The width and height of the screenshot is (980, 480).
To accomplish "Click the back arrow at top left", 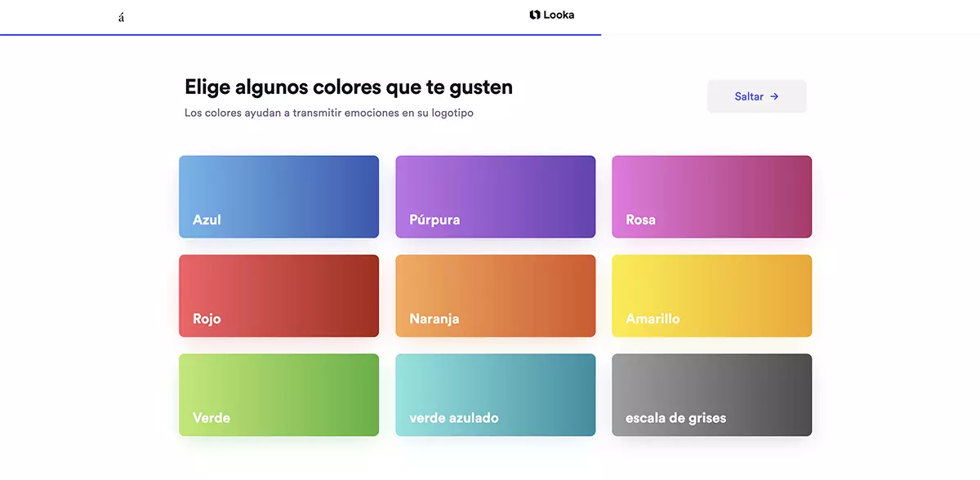I will (121, 15).
